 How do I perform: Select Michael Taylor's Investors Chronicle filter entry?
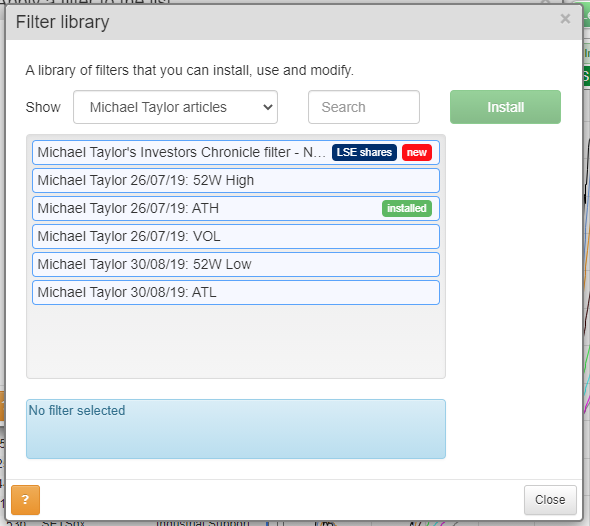(x=236, y=152)
